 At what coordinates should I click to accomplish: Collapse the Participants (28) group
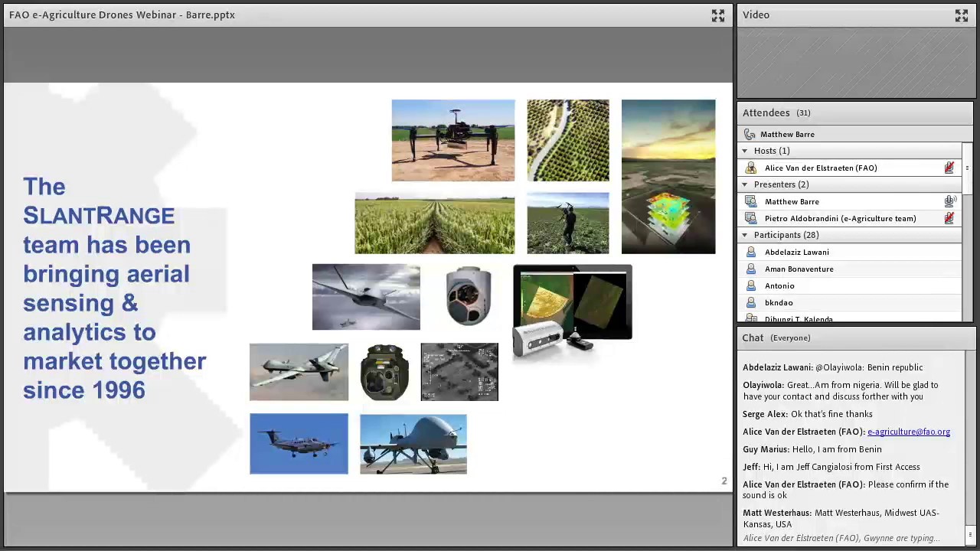744,235
